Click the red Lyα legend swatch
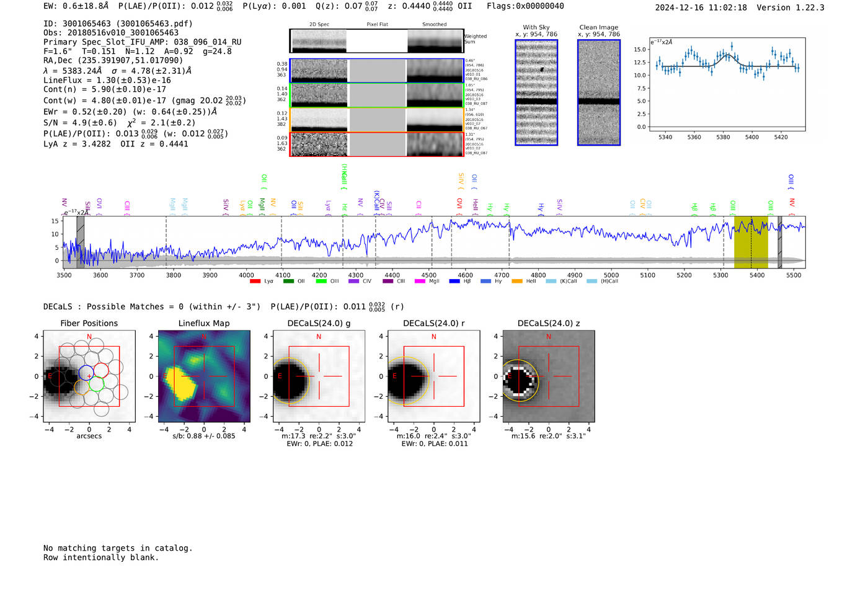 pyautogui.click(x=255, y=282)
